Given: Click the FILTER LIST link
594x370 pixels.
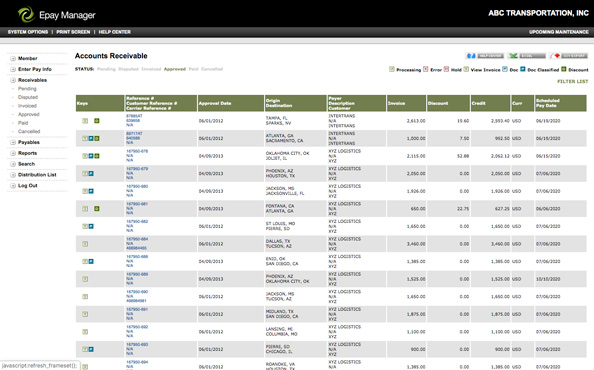Looking at the screenshot, I should tap(572, 81).
